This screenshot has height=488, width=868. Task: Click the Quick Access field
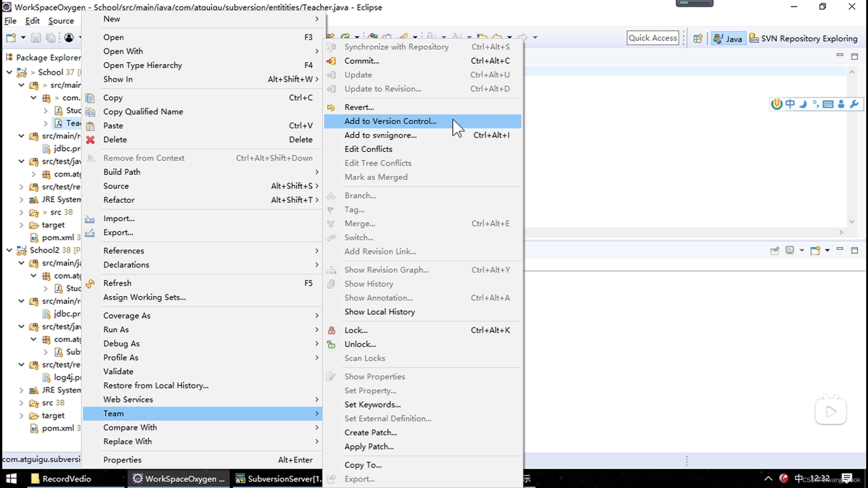coord(653,38)
